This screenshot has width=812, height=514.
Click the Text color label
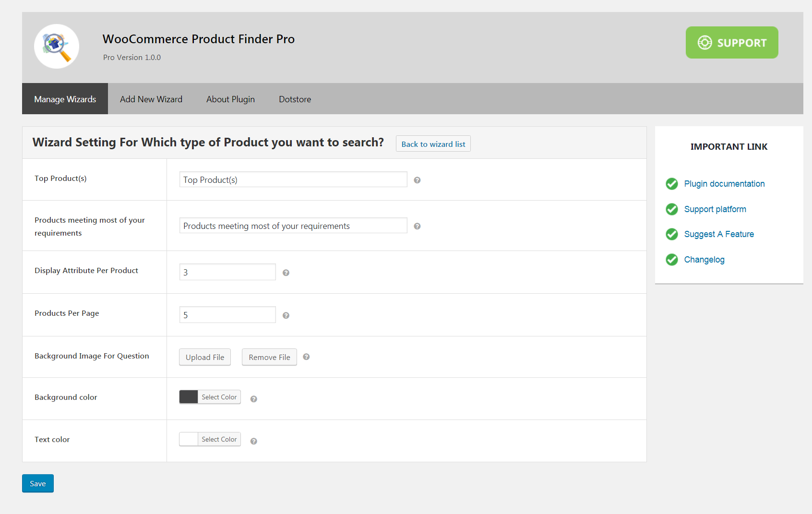click(52, 440)
